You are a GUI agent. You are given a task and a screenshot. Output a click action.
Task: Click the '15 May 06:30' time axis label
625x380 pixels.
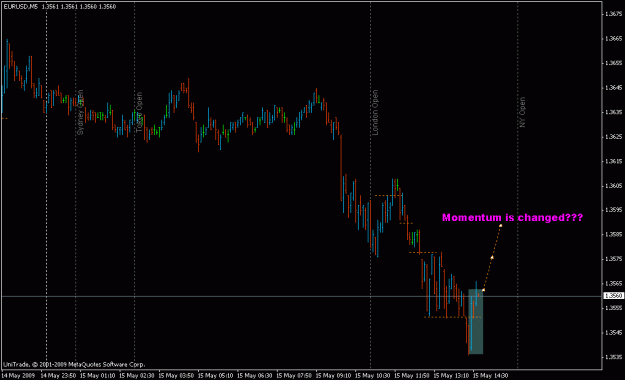[x=255, y=376]
